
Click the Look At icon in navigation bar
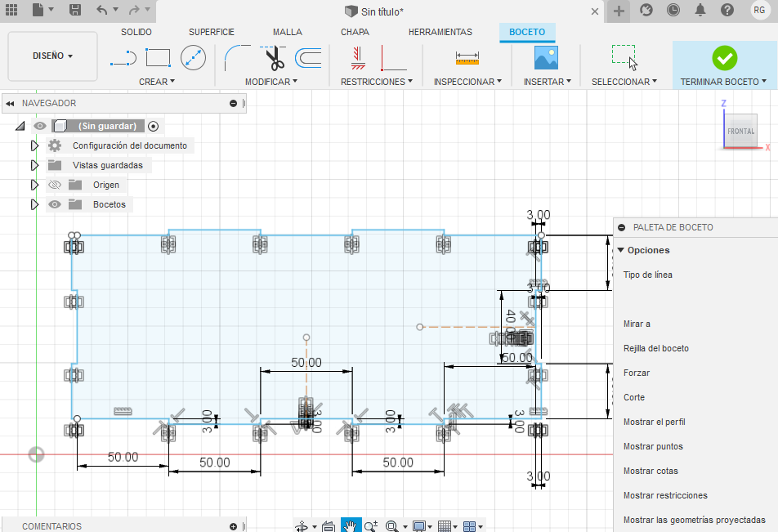(x=329, y=526)
